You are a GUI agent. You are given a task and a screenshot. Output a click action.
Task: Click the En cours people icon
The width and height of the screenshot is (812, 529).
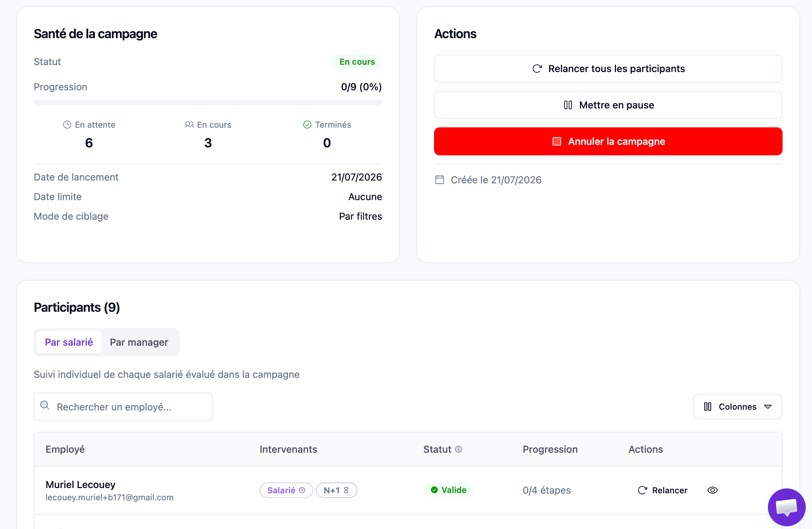coord(189,125)
